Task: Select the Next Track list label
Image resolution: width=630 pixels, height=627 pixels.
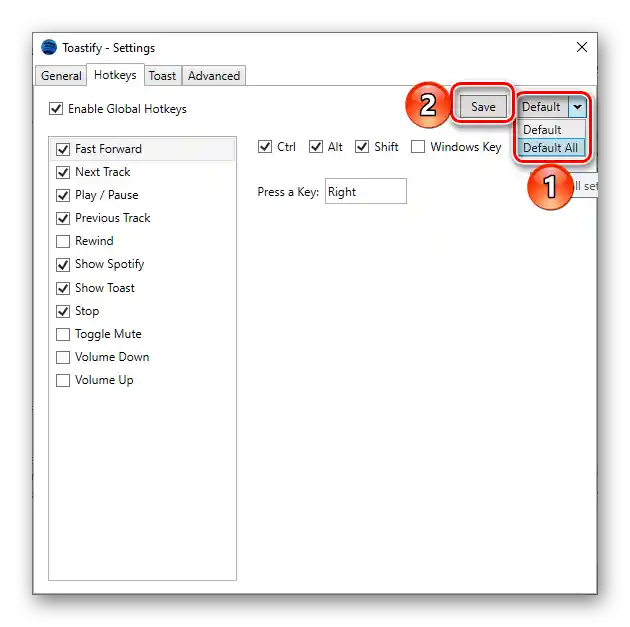Action: point(102,172)
